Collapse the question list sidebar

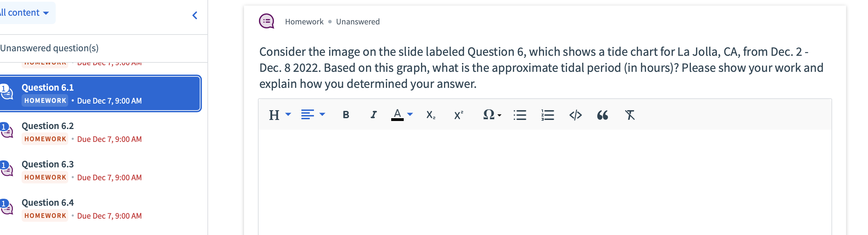point(195,15)
